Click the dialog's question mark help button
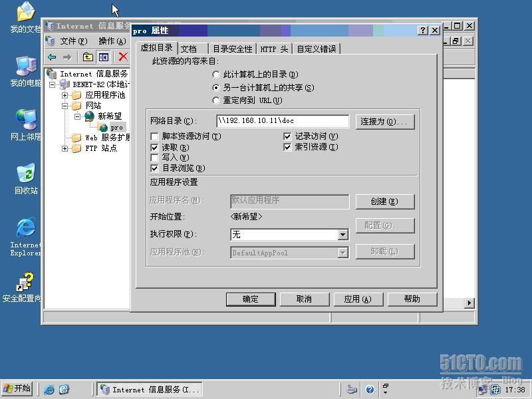Viewport: 532px width, 399px height. 422,30
